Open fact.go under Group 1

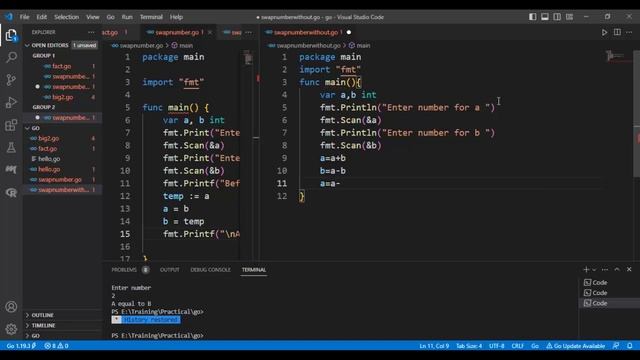tap(62, 66)
